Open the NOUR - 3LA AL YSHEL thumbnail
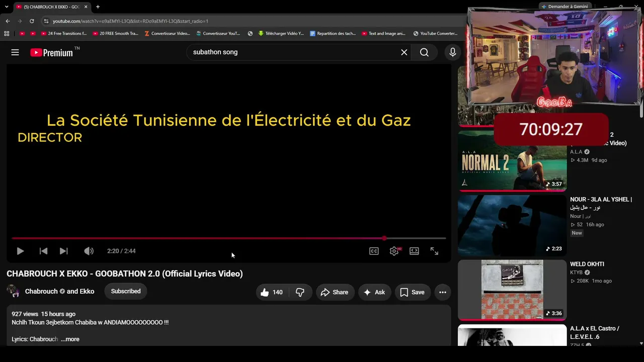The height and width of the screenshot is (362, 644). click(x=512, y=226)
